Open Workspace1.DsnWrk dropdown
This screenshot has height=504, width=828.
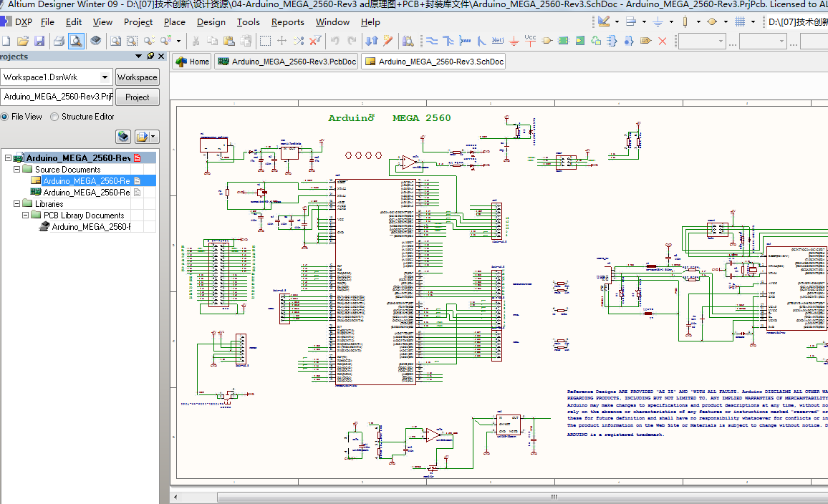pyautogui.click(x=105, y=77)
